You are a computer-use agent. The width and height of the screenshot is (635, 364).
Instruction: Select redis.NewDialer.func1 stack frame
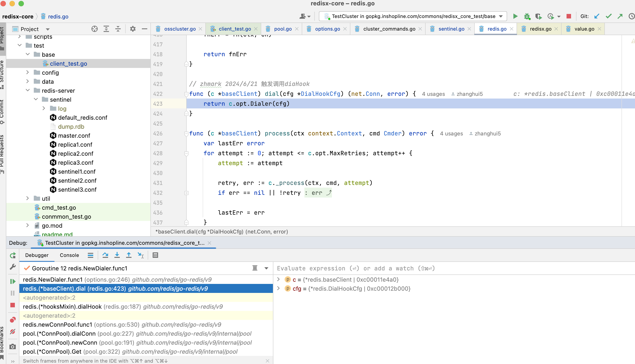point(146,279)
